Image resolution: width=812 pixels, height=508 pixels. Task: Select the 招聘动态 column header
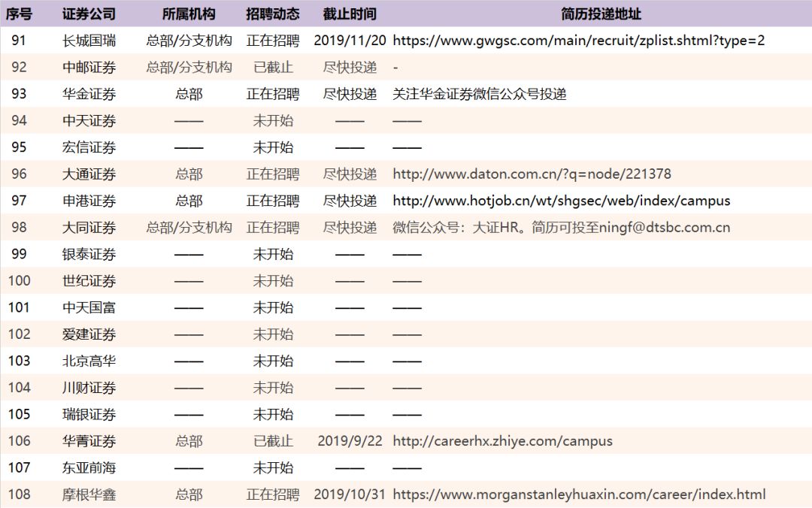click(273, 14)
